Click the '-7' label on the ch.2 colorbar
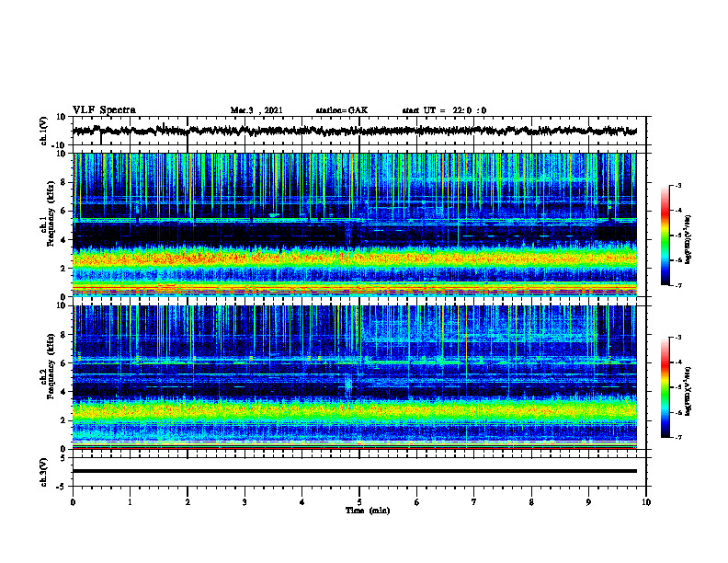 click(x=677, y=438)
